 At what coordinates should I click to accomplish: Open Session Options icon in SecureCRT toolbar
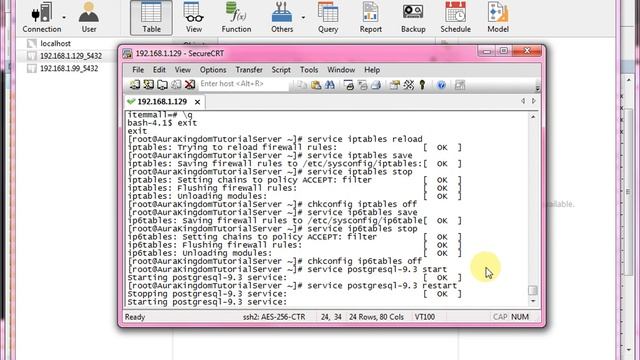click(395, 85)
